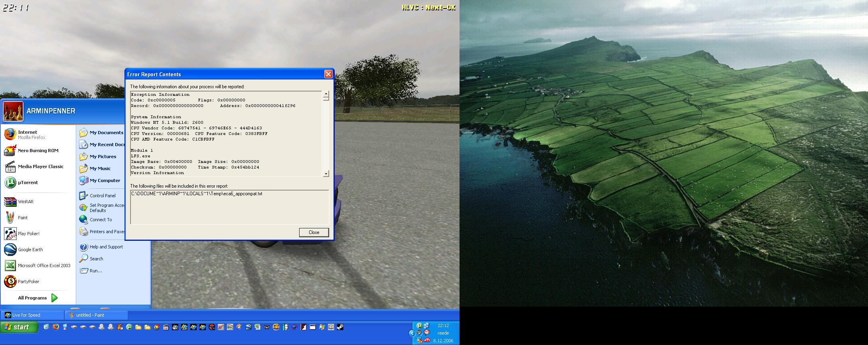Switch to untitled - Paint taskbar button
This screenshot has height=345, width=868.
click(97, 315)
